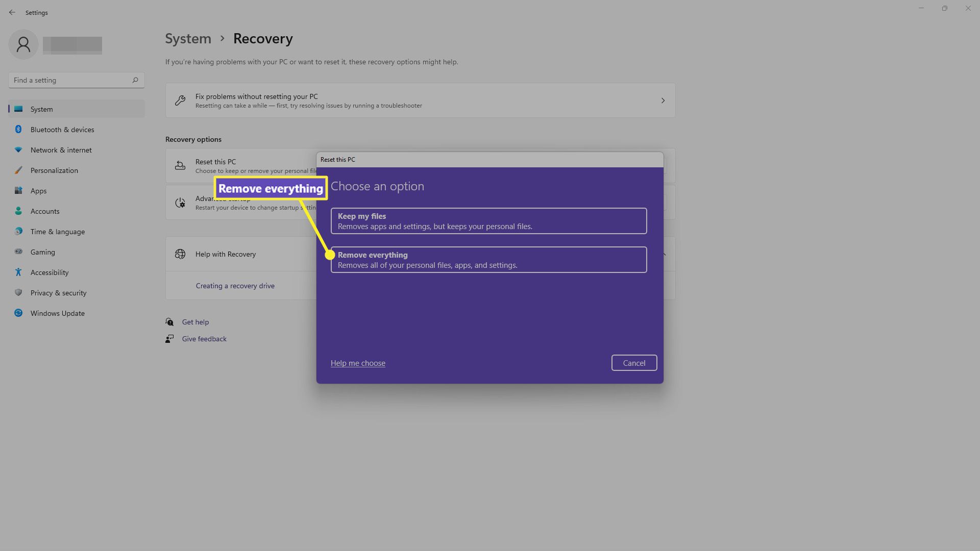
Task: Click the Bluetooth & devices icon
Action: pyautogui.click(x=19, y=129)
